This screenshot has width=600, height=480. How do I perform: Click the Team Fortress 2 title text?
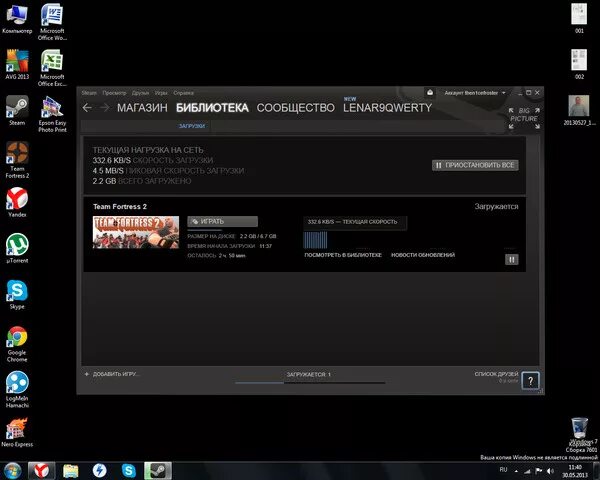coord(120,207)
